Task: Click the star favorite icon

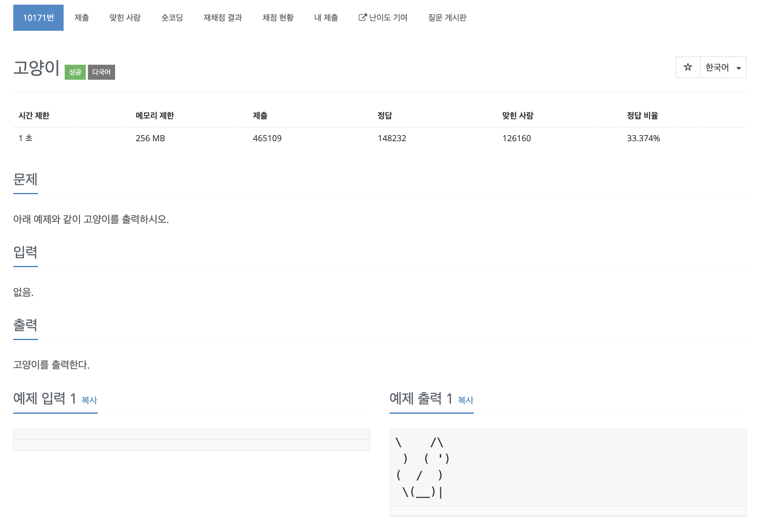Action: coord(688,67)
